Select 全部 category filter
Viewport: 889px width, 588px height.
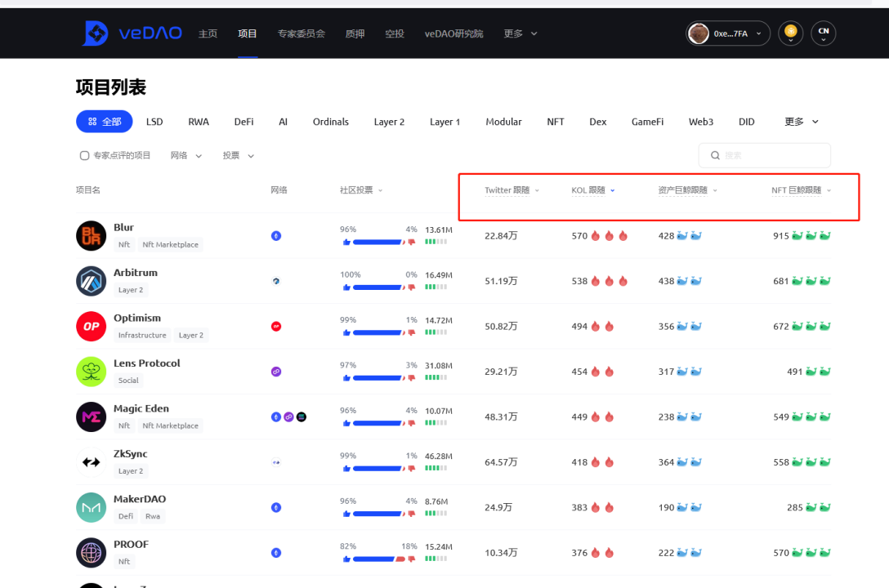click(x=105, y=121)
